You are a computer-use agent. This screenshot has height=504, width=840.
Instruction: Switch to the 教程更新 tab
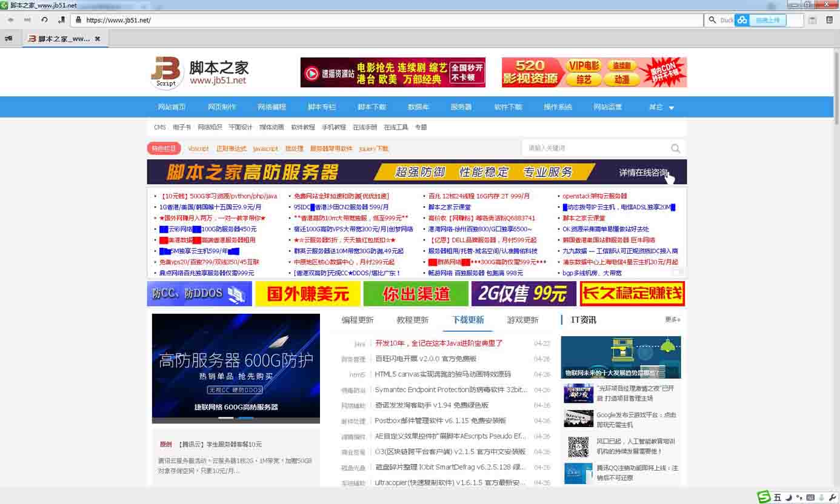pos(413,320)
